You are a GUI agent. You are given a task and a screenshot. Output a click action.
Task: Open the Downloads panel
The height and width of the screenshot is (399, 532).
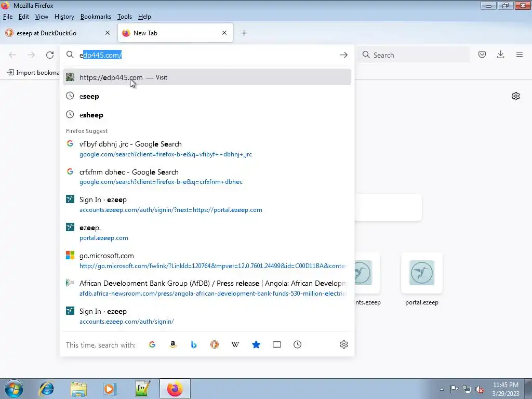(x=500, y=55)
